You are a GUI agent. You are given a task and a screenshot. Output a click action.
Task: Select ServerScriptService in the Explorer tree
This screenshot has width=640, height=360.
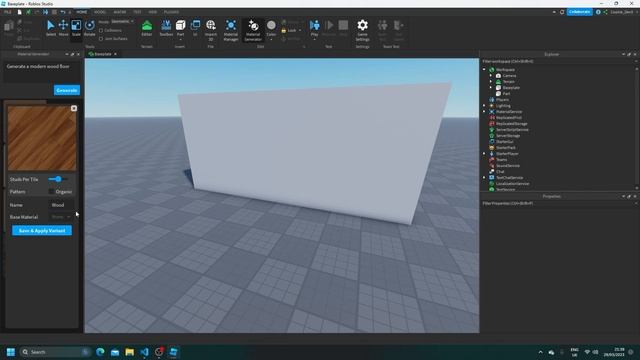[512, 130]
